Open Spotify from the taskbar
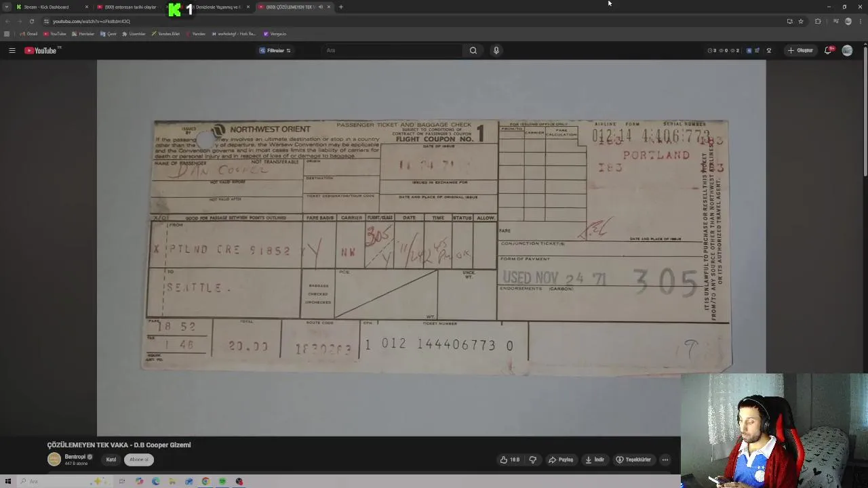The height and width of the screenshot is (488, 868). (x=222, y=481)
